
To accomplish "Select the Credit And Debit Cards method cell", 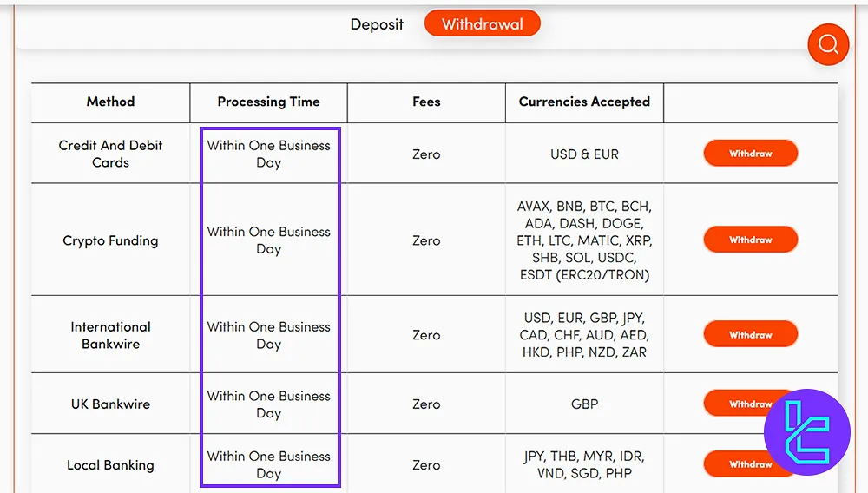I will pyautogui.click(x=111, y=154).
